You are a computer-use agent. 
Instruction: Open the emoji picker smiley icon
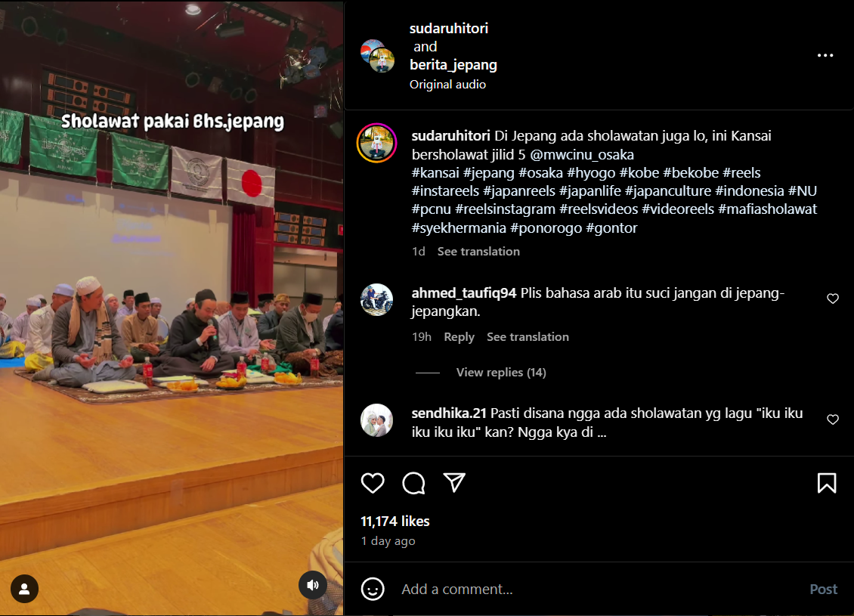click(x=373, y=589)
